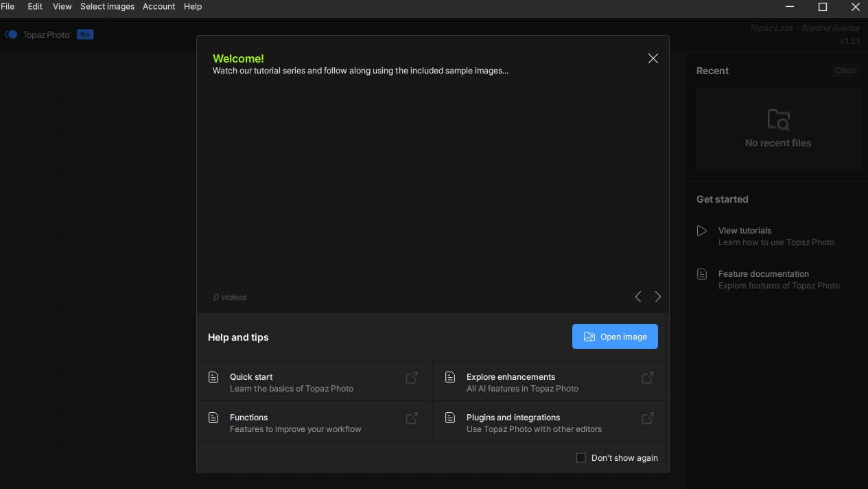This screenshot has height=489, width=868.
Task: Open the Account menu
Action: pos(159,6)
